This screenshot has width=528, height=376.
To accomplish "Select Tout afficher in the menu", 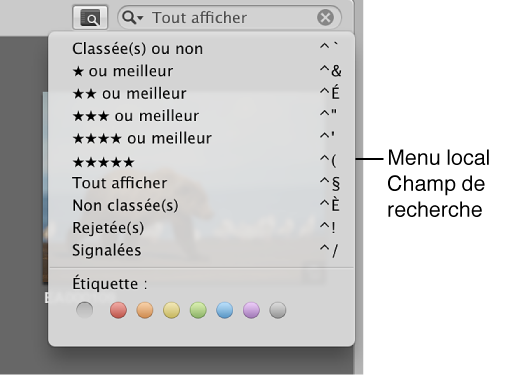I will [x=201, y=183].
